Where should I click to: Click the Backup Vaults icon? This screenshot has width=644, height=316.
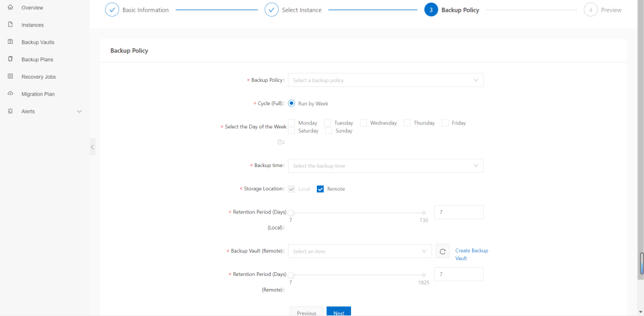coord(11,42)
